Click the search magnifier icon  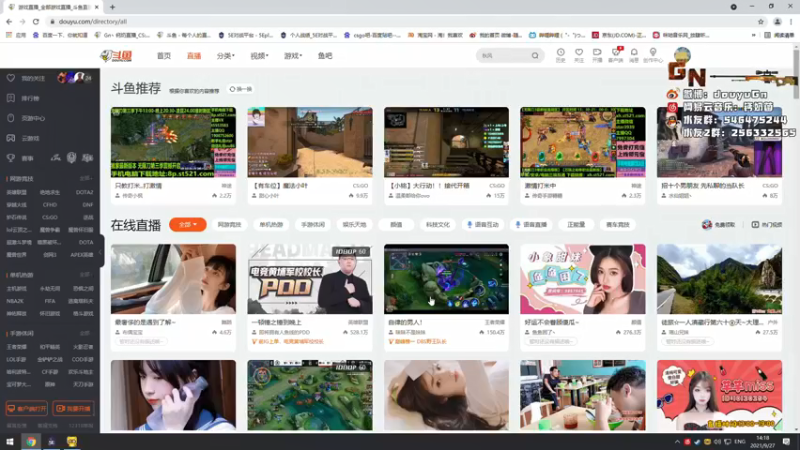click(535, 56)
